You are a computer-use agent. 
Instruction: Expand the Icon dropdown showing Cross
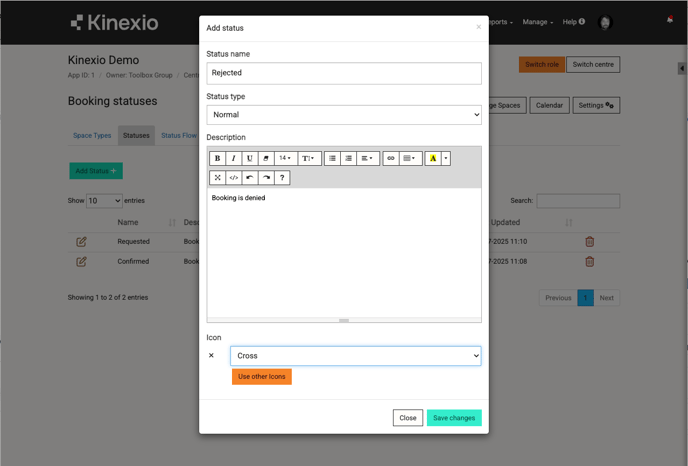click(355, 356)
